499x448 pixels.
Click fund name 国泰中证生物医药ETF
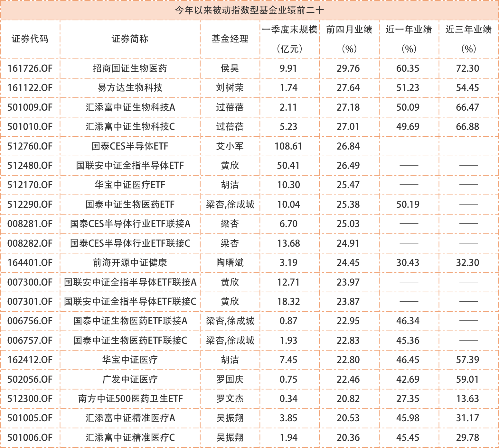click(130, 205)
